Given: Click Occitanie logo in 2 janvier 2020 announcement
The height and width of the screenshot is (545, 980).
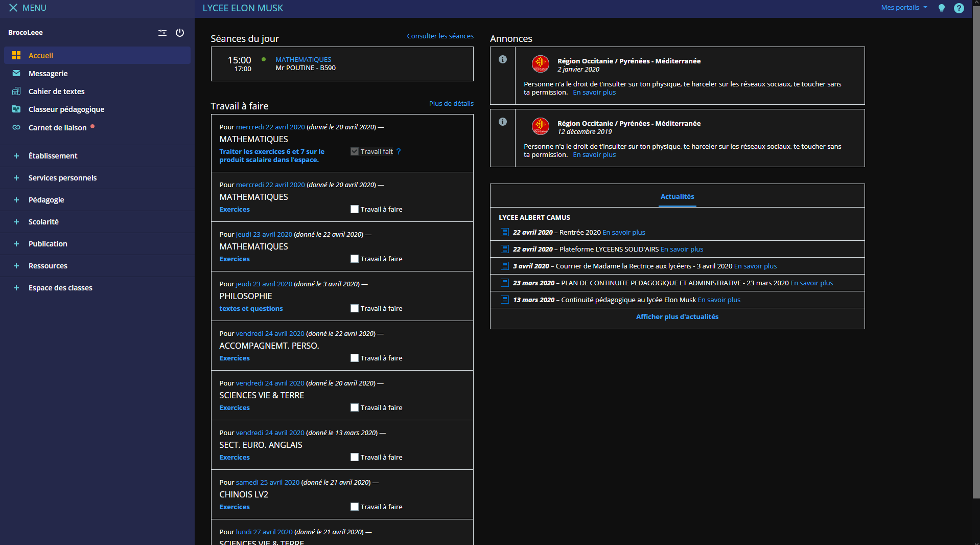Looking at the screenshot, I should (x=541, y=64).
